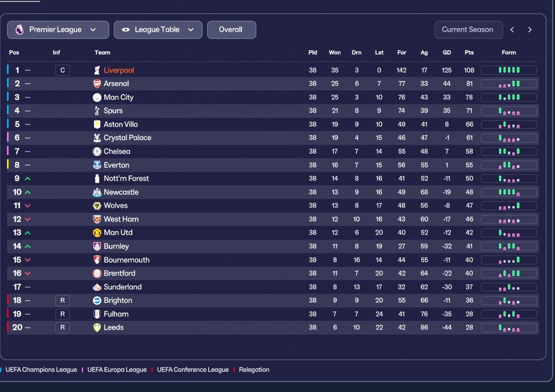555x392 pixels.
Task: Open the Nott'm Forest team link
Action: [126, 179]
